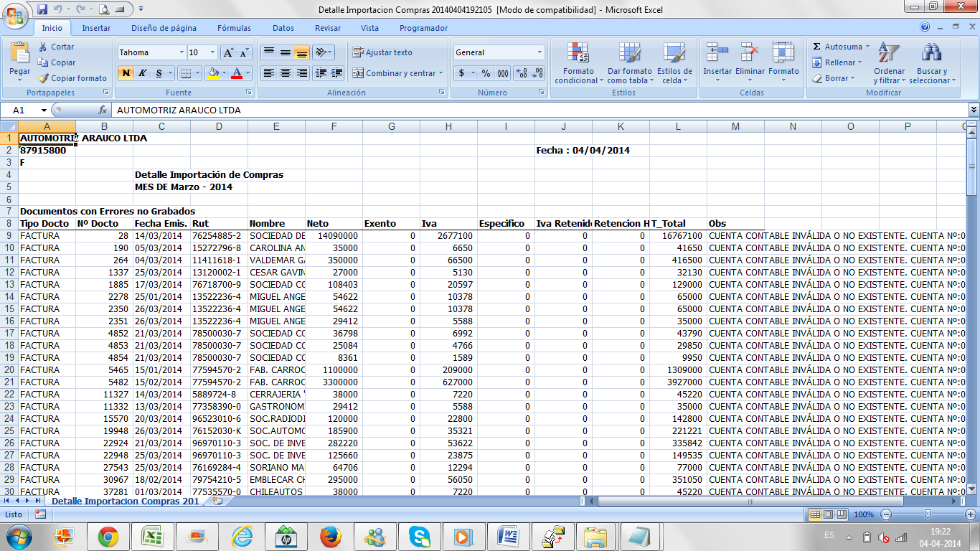Decrease decimal places
Screen dimensions: 980x551
tap(537, 73)
